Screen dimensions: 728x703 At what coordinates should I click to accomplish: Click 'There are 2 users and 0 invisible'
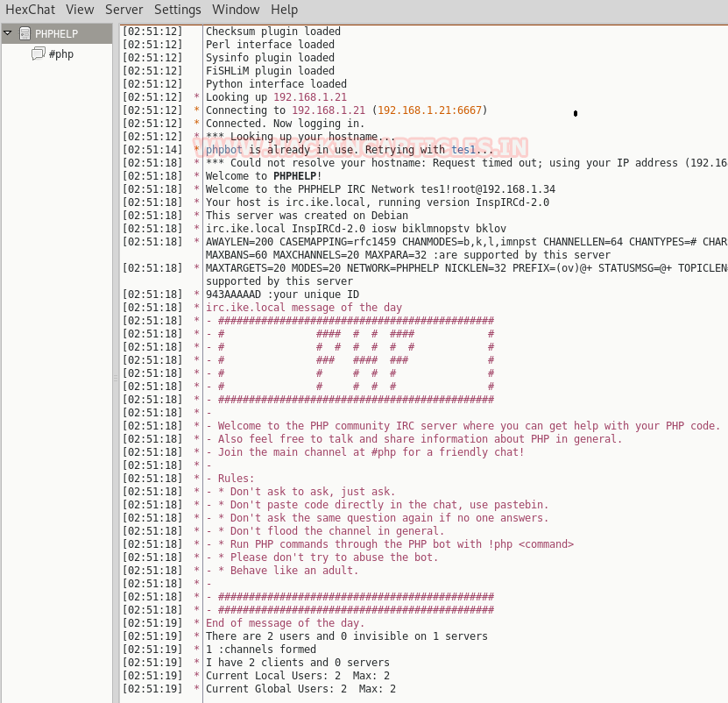[346, 636]
